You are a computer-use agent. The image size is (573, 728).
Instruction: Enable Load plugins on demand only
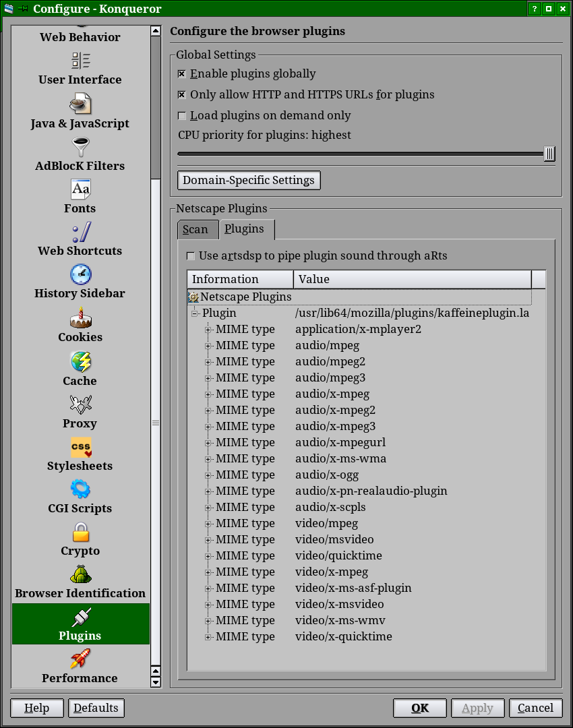182,116
